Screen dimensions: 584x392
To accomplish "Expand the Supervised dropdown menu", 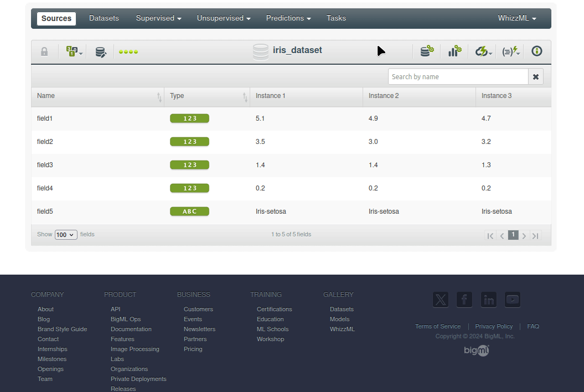I will pyautogui.click(x=158, y=18).
